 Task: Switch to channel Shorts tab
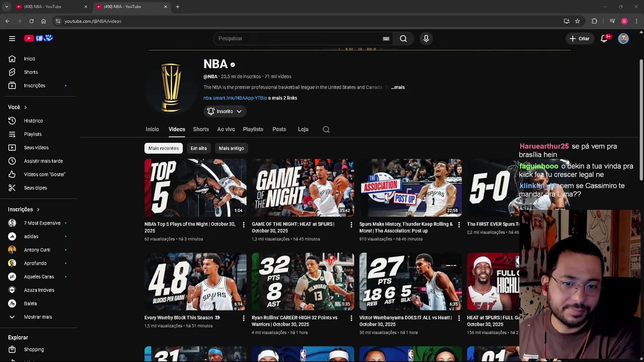click(201, 129)
